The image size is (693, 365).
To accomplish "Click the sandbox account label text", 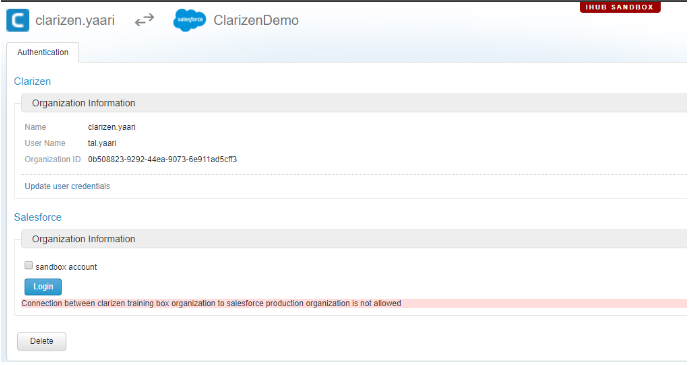I will click(66, 267).
